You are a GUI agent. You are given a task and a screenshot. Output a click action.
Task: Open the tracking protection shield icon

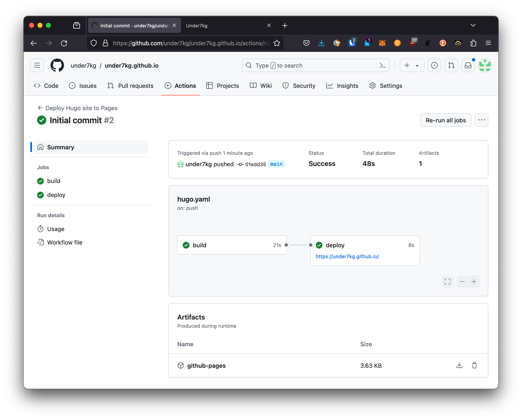[94, 43]
